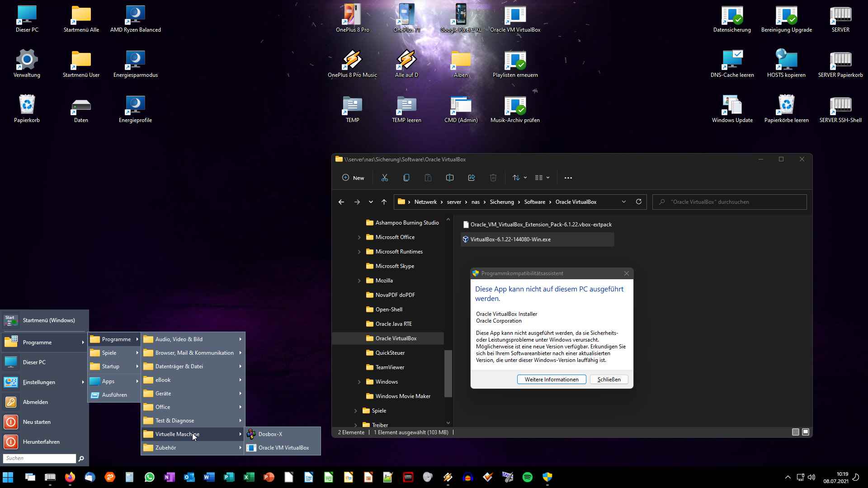This screenshot has height=488, width=868.
Task: Select the Open-Shell folder in tree
Action: (388, 310)
